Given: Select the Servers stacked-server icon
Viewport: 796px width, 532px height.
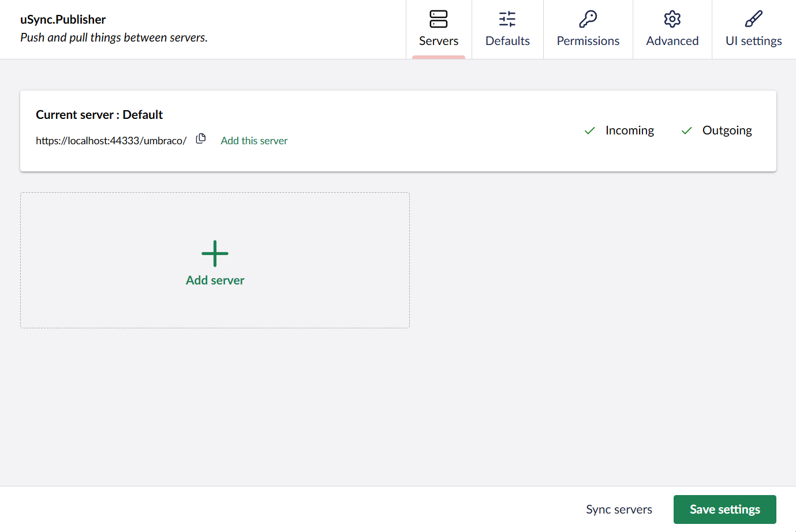Looking at the screenshot, I should point(439,19).
